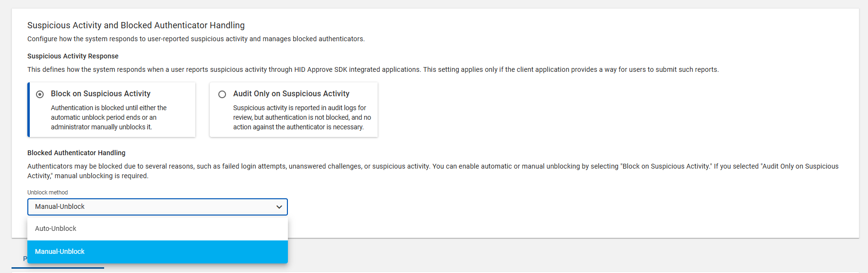The width and height of the screenshot is (868, 273).
Task: Click the Audit Only on Suspicious Activity title
Action: (x=291, y=94)
